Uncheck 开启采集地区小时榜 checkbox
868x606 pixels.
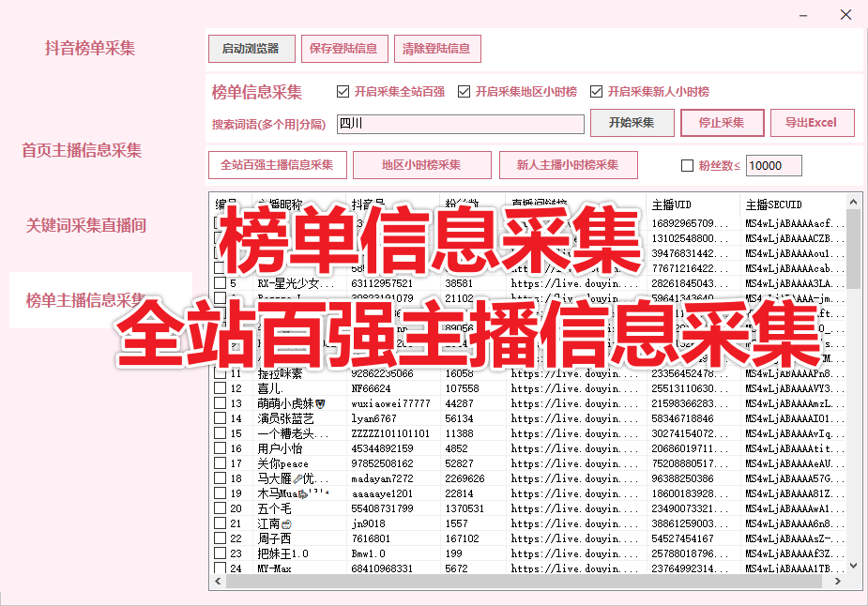(x=464, y=92)
